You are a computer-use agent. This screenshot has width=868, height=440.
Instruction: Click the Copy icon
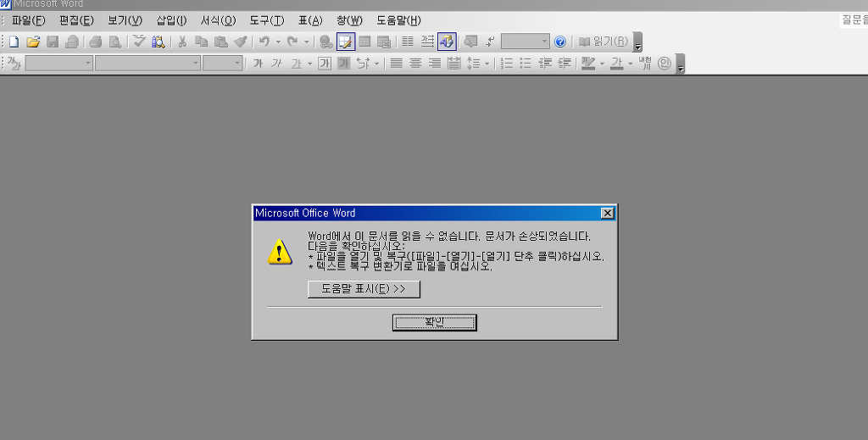202,42
